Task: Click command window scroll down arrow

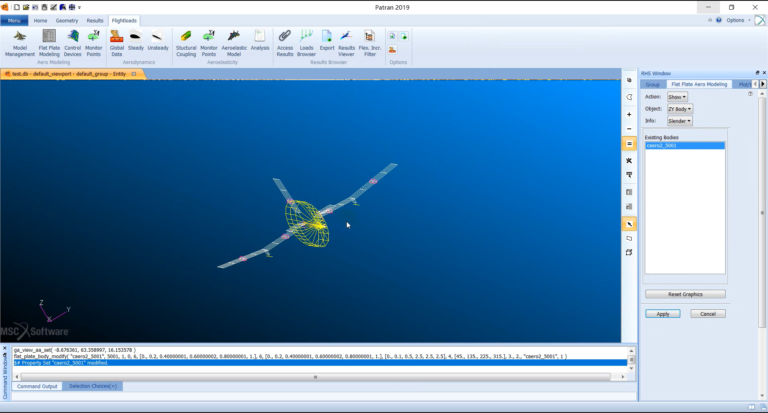Action: [x=631, y=368]
